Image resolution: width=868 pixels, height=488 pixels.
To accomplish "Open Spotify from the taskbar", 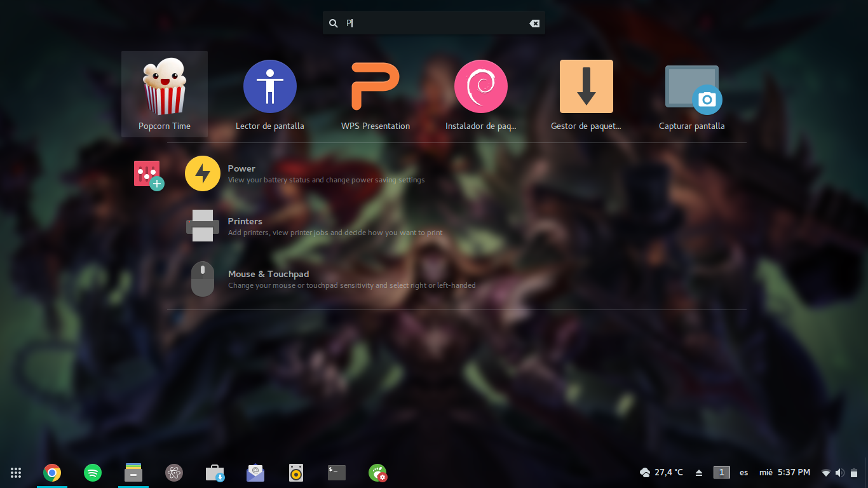I will tap(93, 473).
